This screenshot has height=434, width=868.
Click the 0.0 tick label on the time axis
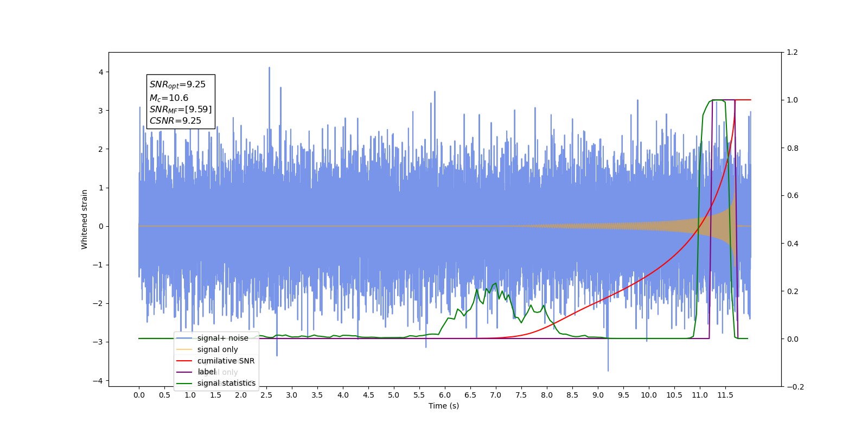(x=139, y=395)
